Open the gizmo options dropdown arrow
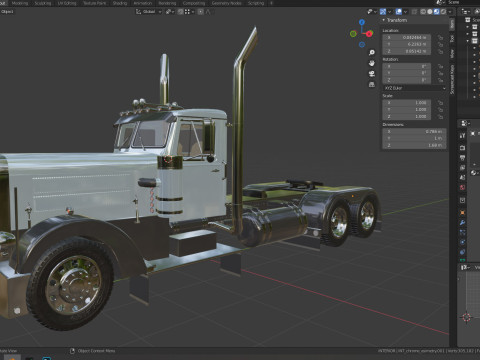This screenshot has width=480, height=360. pyautogui.click(x=389, y=12)
